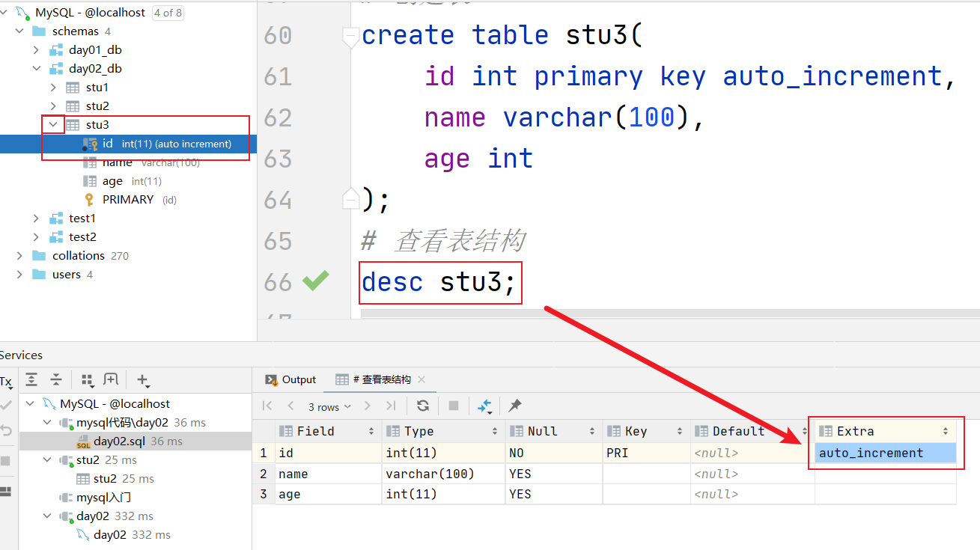Select day02.sql in the Services tree

[120, 441]
